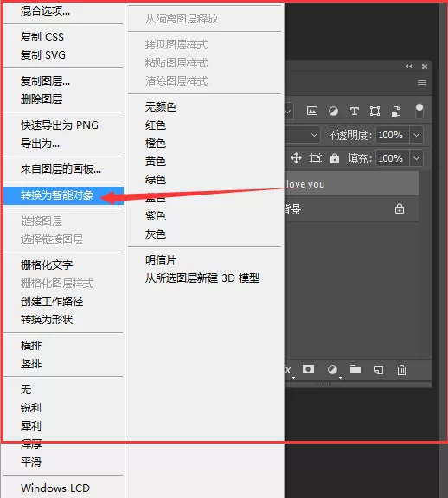Close the Layers panel
Image resolution: width=448 pixels, height=498 pixels.
(x=424, y=67)
